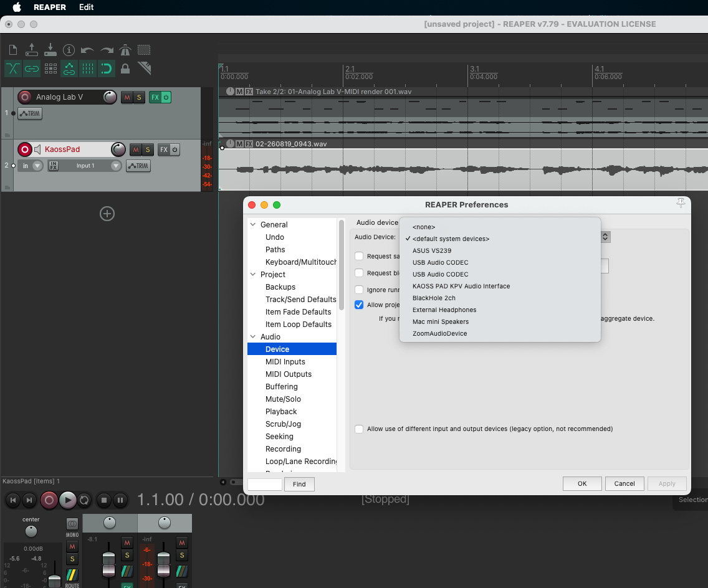Toggle auto-crossfade toolbar icon
This screenshot has width=708, height=588.
13,69
